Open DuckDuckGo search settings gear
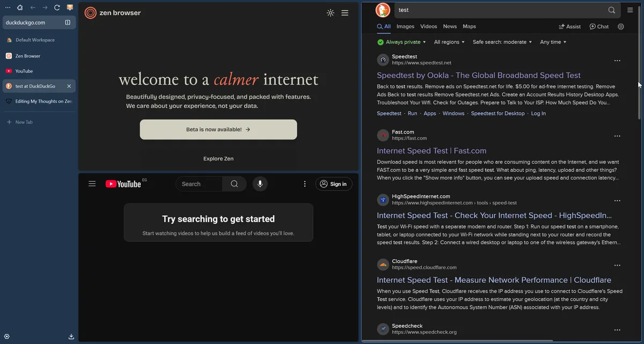Viewport: 644px width, 344px height. pos(621,26)
